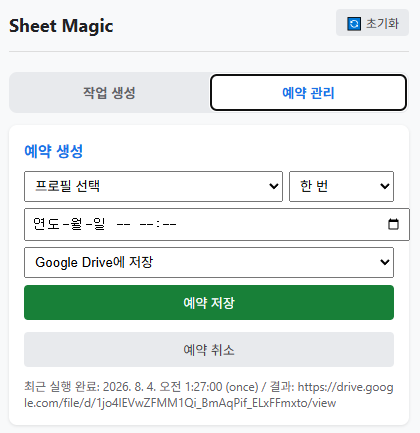This screenshot has height=433, width=420.
Task: Select the 월 segment of the date field
Action: tap(76, 224)
